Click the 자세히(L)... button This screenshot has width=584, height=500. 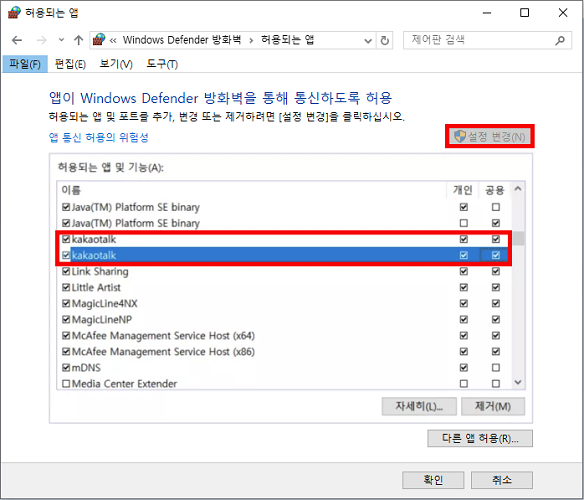[x=419, y=406]
